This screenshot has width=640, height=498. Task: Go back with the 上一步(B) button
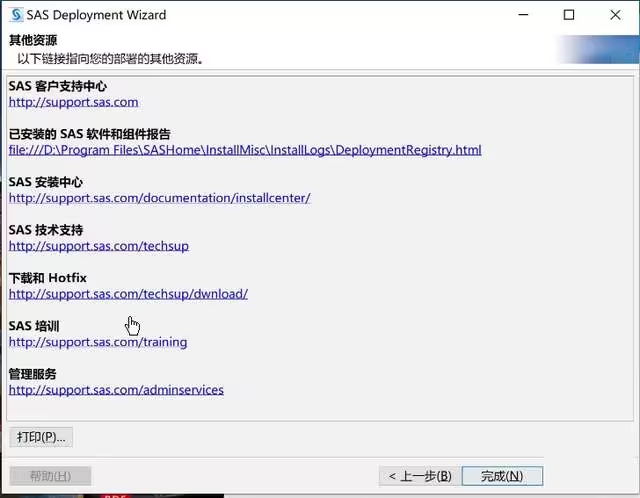pyautogui.click(x=420, y=476)
